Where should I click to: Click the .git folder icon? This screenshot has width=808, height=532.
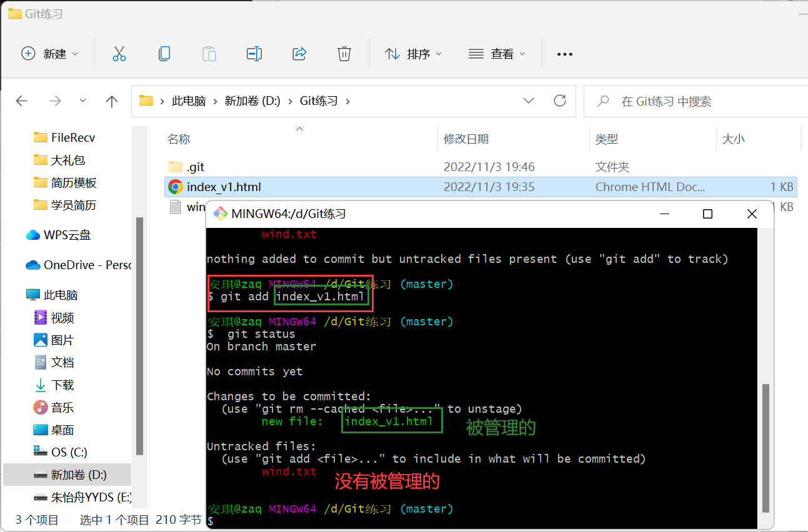176,167
